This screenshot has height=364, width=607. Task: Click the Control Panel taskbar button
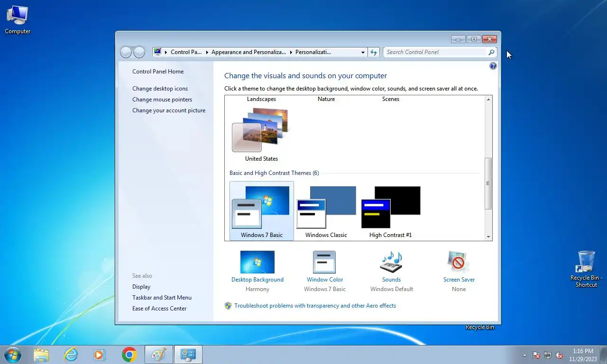click(x=188, y=355)
